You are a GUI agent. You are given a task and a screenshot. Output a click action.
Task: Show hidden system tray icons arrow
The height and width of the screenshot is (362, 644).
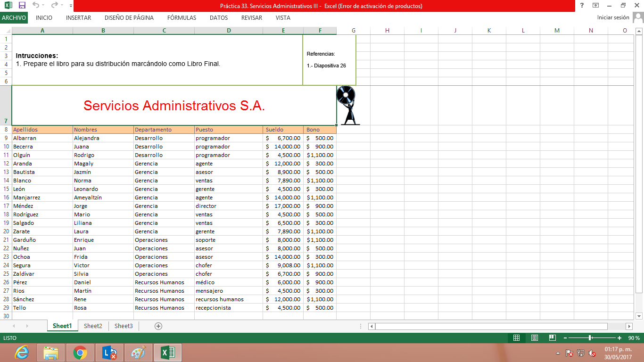pos(558,353)
